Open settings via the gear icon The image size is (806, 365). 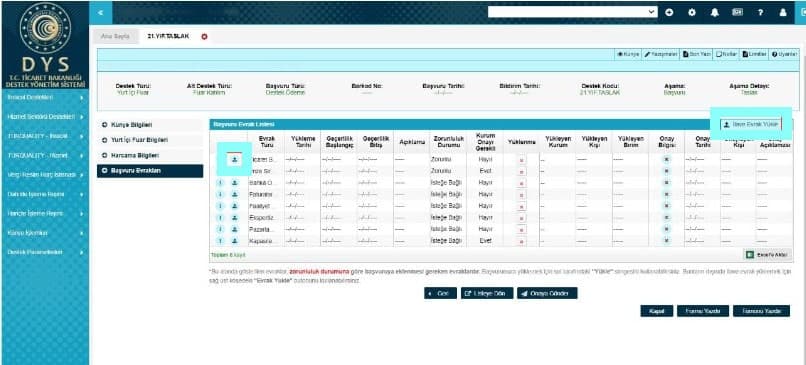pos(692,12)
